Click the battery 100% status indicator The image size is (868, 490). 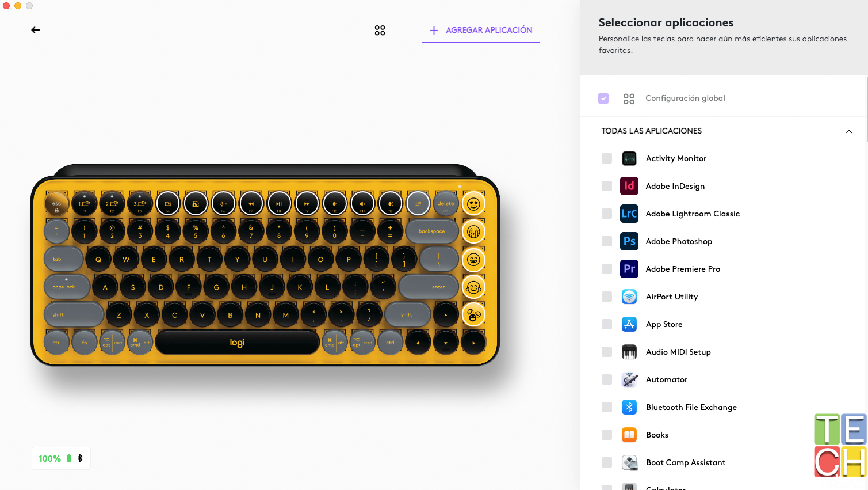tap(61, 458)
